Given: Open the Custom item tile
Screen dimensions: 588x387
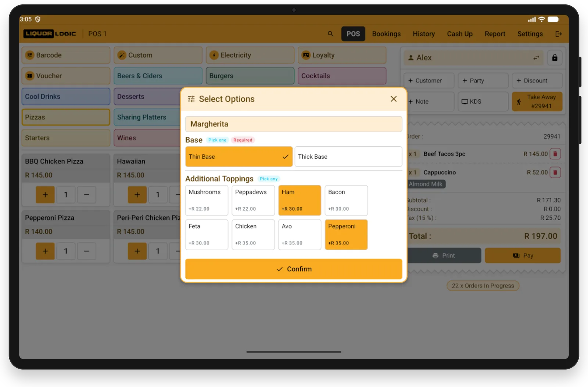Looking at the screenshot, I should tap(158, 55).
